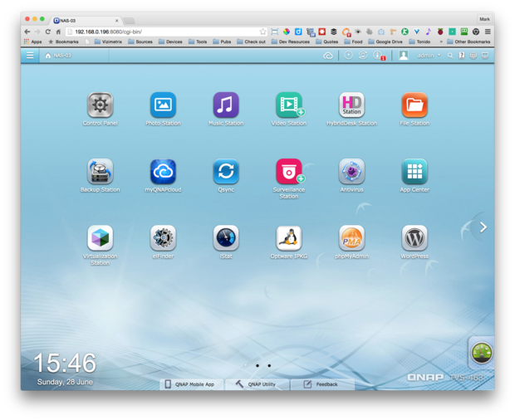Click the NAS-03 home button
The height and width of the screenshot is (420, 515).
click(x=58, y=56)
